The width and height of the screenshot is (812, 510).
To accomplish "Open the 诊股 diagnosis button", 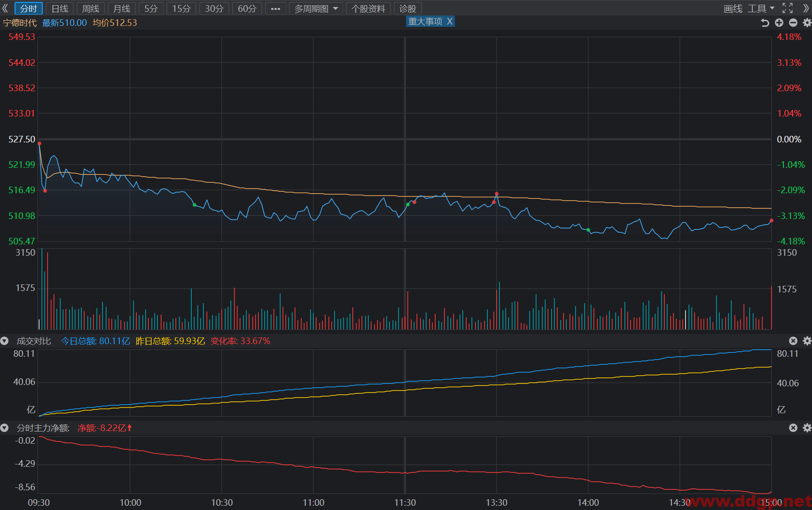I will (408, 8).
